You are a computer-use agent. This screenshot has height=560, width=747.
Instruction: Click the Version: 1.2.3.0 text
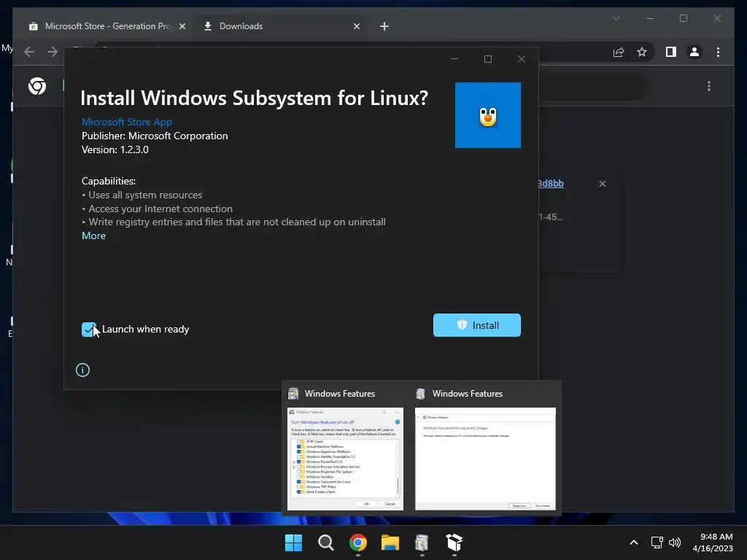[115, 149]
